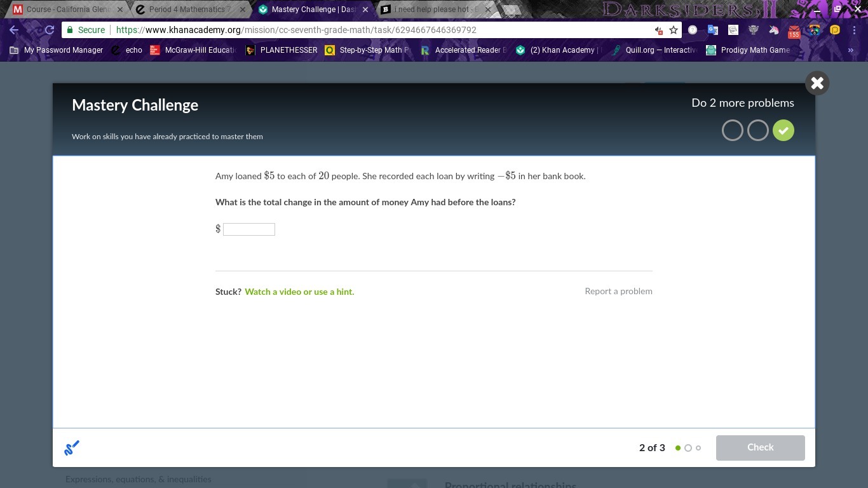Screen dimensions: 868x488
Task: Reload the Khan Academy page
Action: click(x=49, y=30)
